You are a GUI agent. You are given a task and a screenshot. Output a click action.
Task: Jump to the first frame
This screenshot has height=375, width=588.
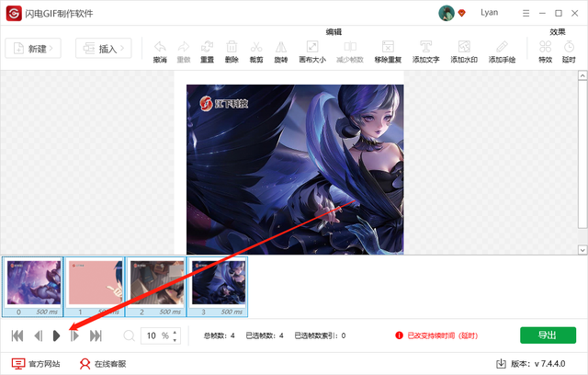(17, 335)
